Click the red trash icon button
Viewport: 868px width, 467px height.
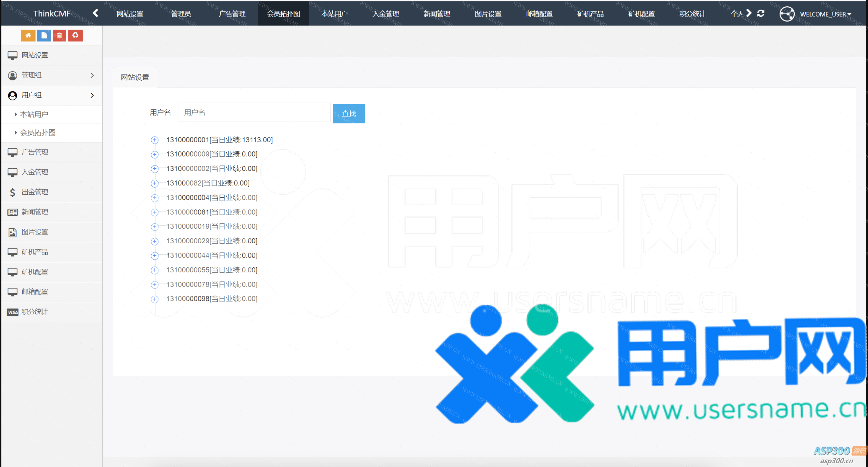[59, 35]
